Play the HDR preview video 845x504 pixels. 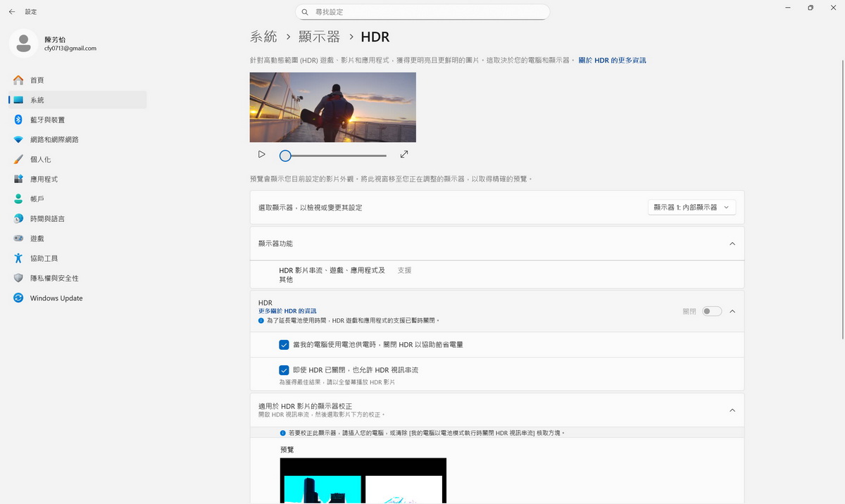(261, 154)
